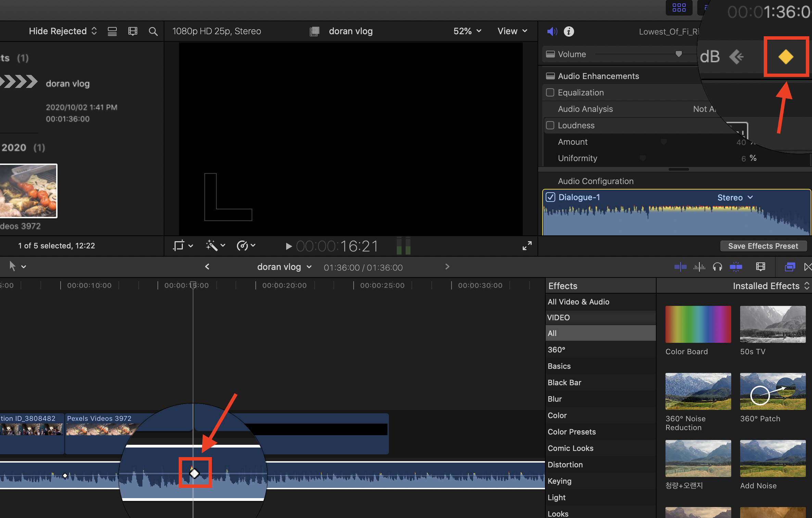Expand viewer to full screen
The width and height of the screenshot is (812, 518).
(527, 246)
